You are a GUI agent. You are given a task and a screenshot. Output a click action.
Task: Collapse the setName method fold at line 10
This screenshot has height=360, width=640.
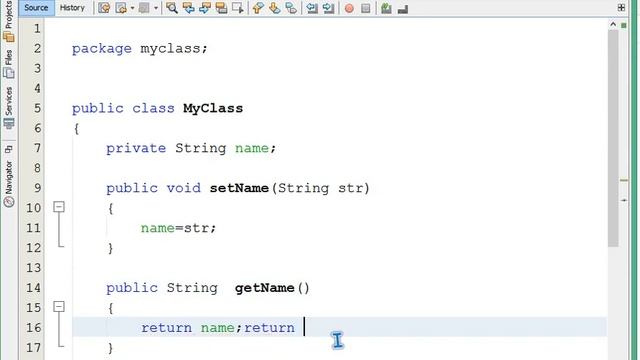point(59,207)
